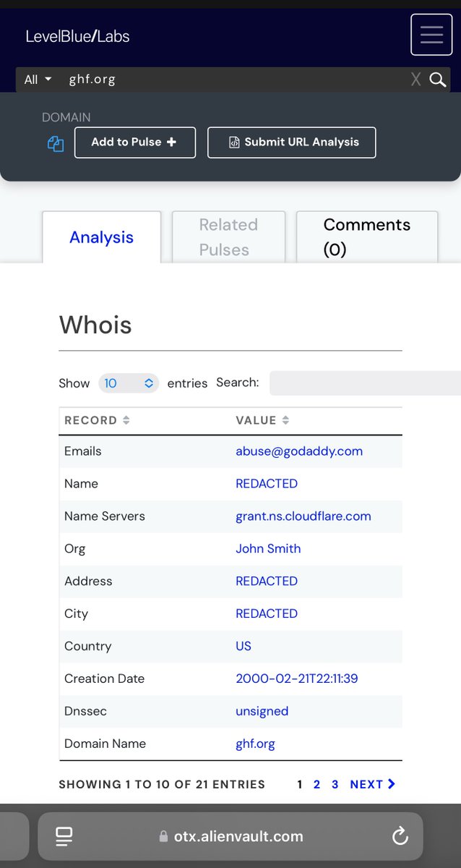The width and height of the screenshot is (461, 868).
Task: Jump to page 2 of Whois entries
Action: coord(316,784)
